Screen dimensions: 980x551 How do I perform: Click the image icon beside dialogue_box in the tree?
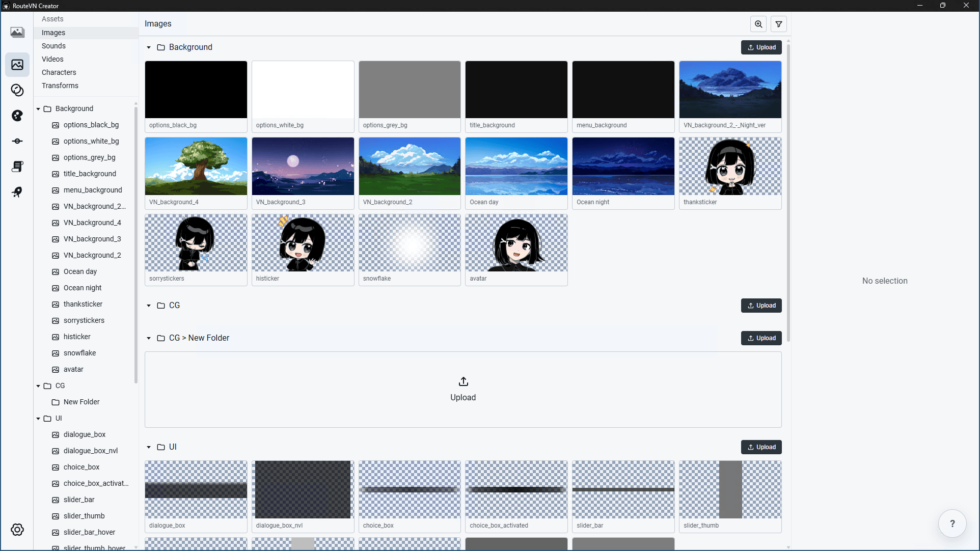(x=56, y=434)
